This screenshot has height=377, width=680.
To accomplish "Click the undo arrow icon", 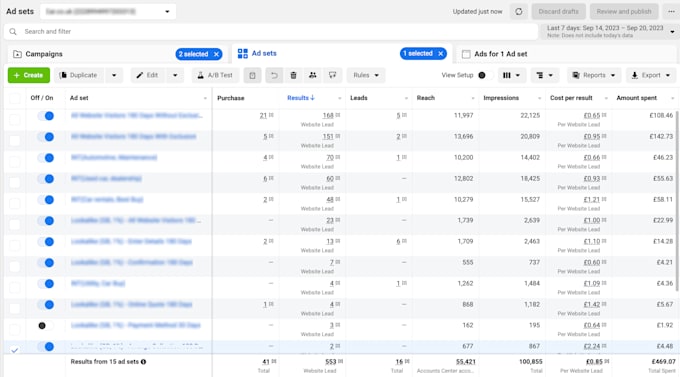I will click(274, 75).
